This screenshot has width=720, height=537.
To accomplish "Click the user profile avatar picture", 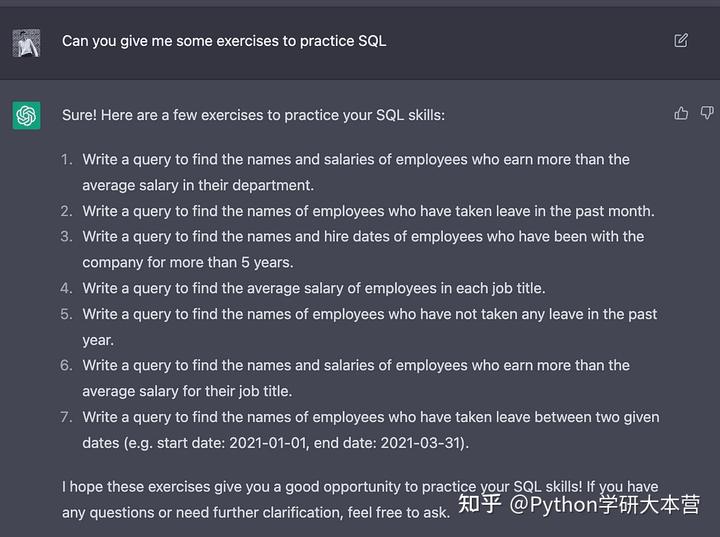I will coord(26,43).
